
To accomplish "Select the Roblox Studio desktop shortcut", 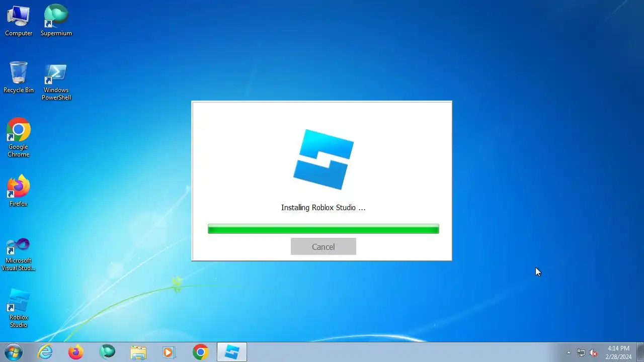I will click(x=19, y=308).
